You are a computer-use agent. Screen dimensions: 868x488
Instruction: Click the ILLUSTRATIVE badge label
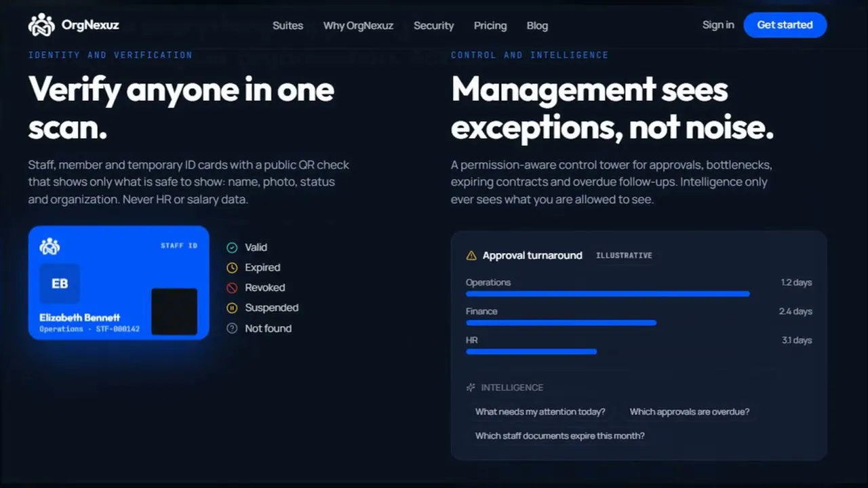[x=624, y=256]
